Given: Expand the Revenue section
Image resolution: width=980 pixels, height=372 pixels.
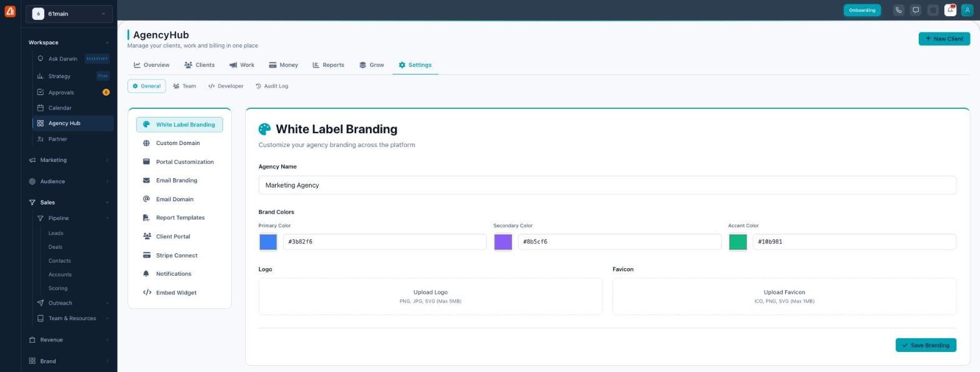Looking at the screenshot, I should 69,340.
